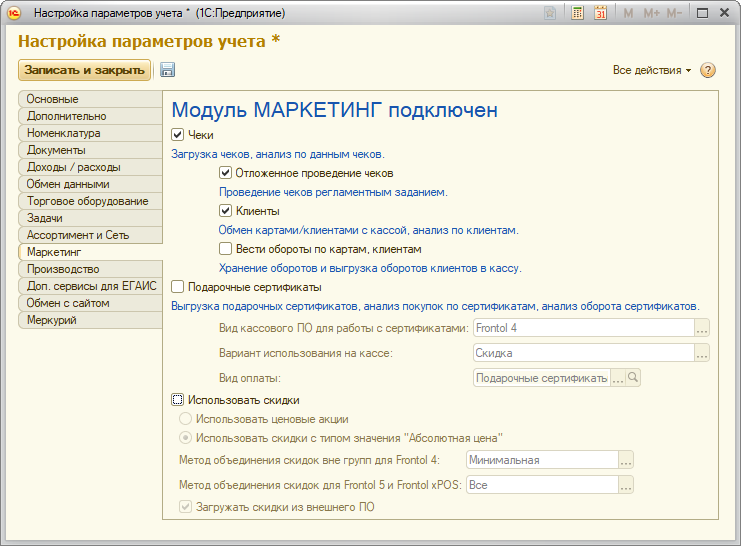
Task: Click text Загрузка чеков, анализ по данным чеков
Action: click(278, 154)
